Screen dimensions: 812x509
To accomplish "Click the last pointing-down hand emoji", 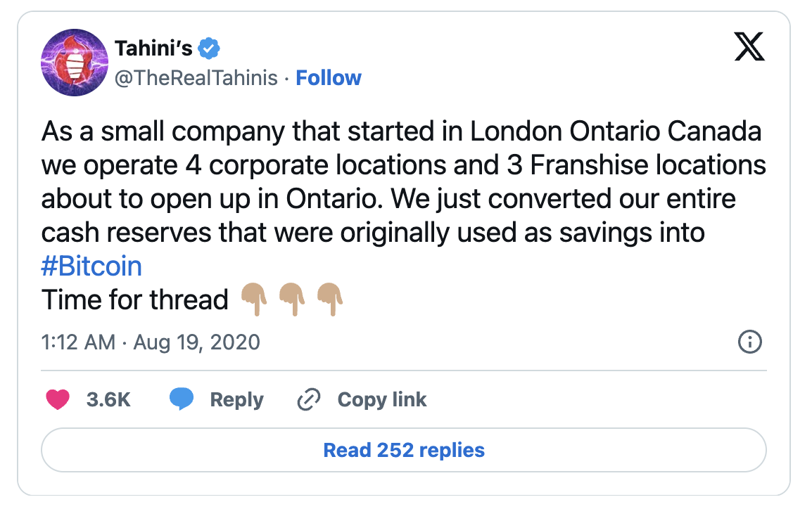I will (329, 300).
